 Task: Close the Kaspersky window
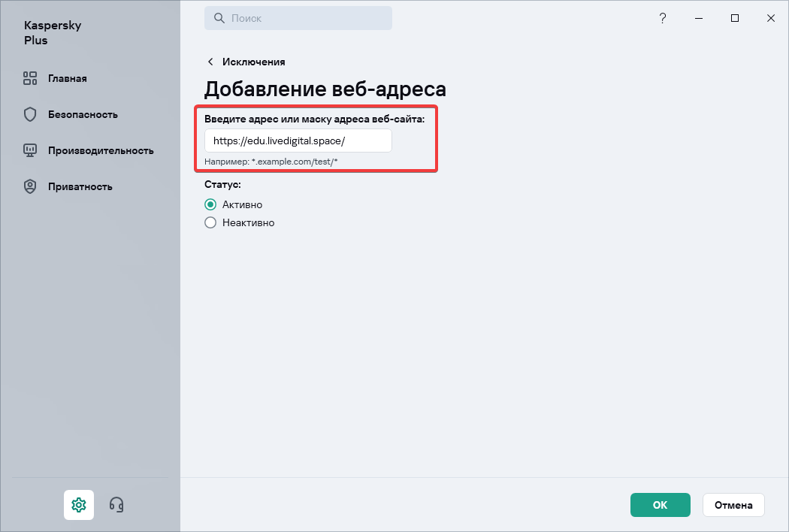tap(771, 19)
